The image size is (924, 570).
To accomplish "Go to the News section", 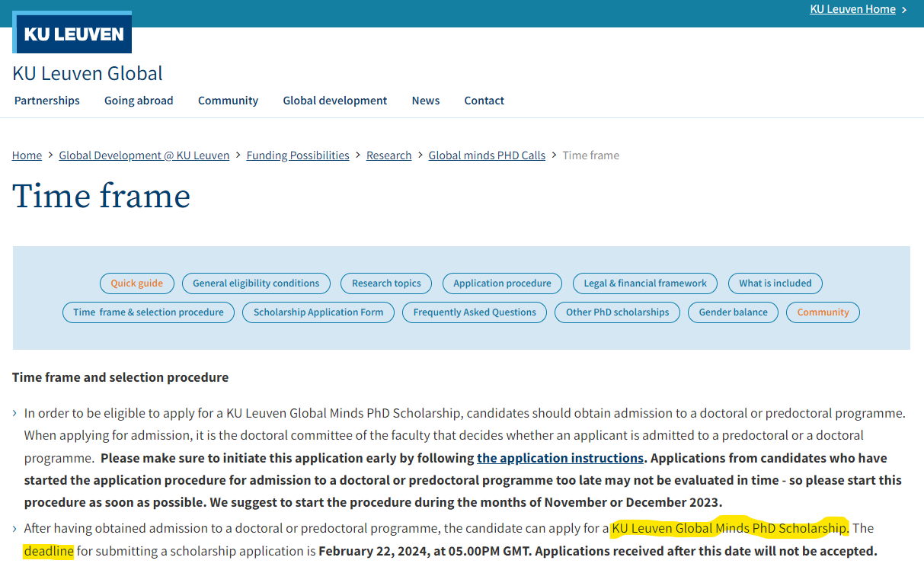I will click(426, 101).
